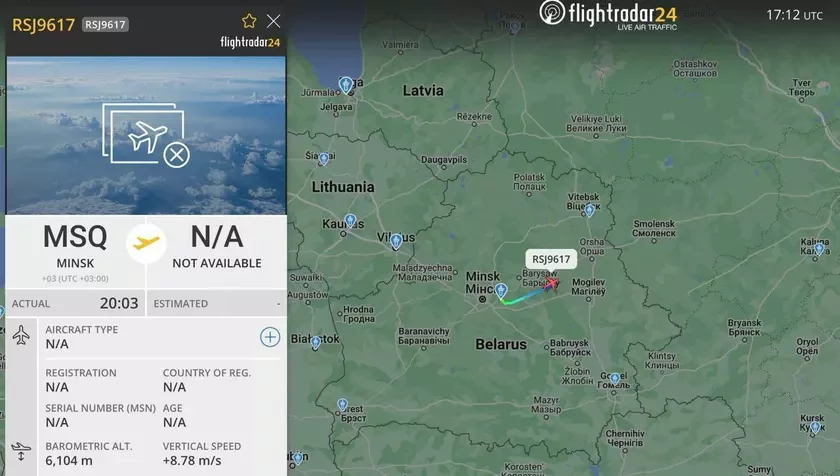Image resolution: width=840 pixels, height=476 pixels.
Task: Select the Riga airport pin marker
Action: click(x=346, y=85)
